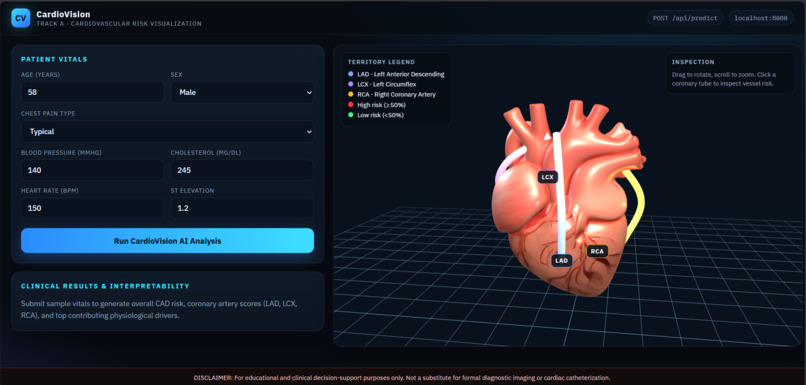Select the LAD label on the heart
The width and height of the screenshot is (806, 385).
[x=561, y=261]
